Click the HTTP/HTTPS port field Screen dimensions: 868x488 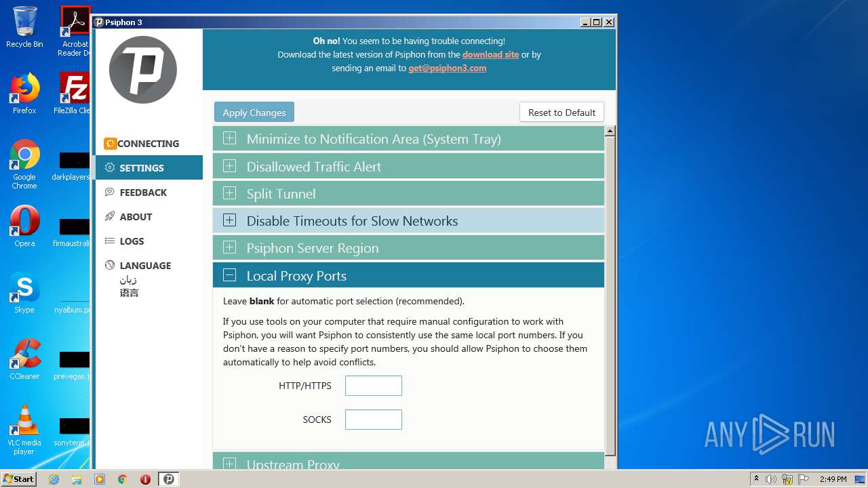coord(374,386)
